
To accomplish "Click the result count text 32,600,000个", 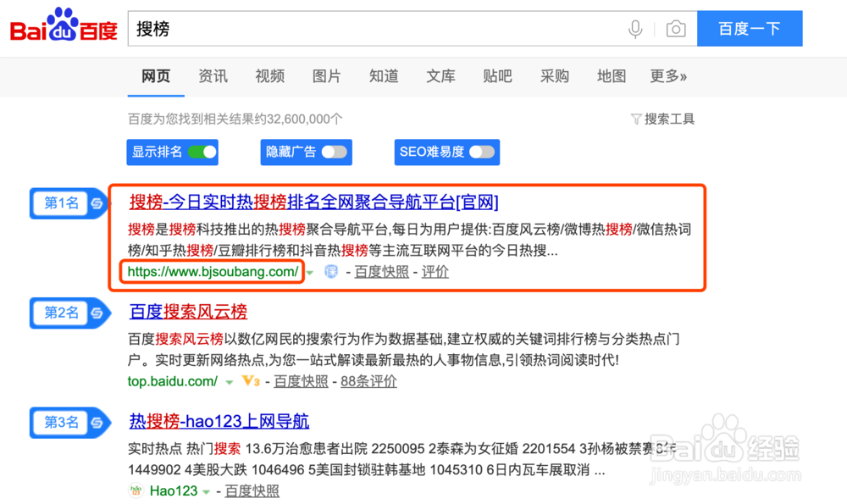I will [x=305, y=119].
